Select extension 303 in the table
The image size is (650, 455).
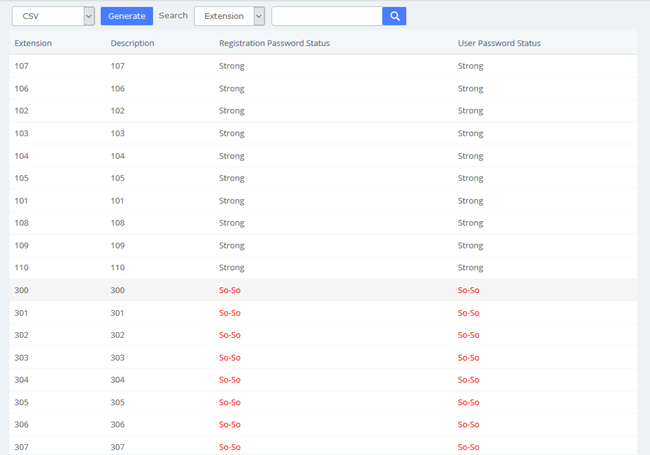click(x=22, y=358)
